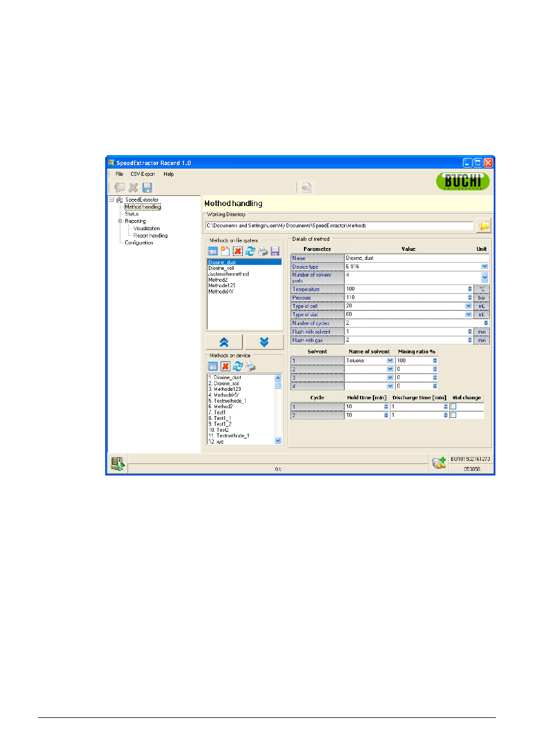
Task: Select Method handling in tree
Action: (x=143, y=207)
